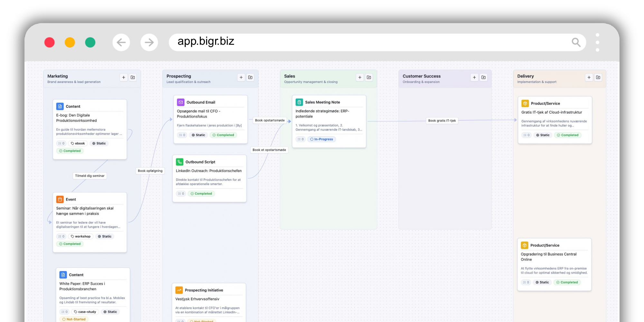Viewport: 644px width, 322px height.
Task: Click Completed badge on Outbound Script card
Action: [201, 194]
